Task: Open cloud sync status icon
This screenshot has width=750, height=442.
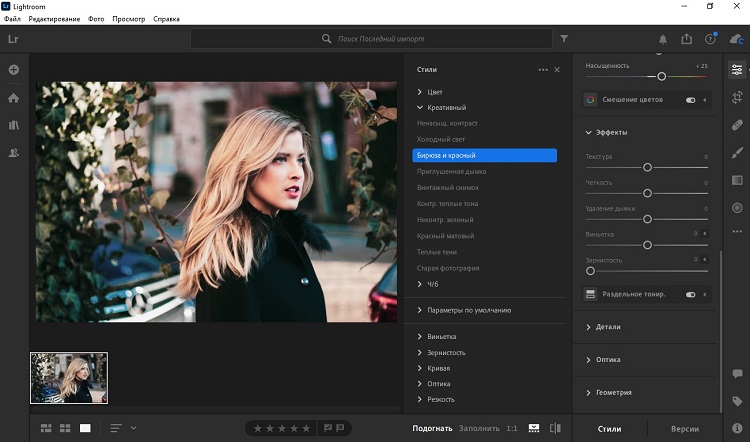Action: pyautogui.click(x=737, y=39)
